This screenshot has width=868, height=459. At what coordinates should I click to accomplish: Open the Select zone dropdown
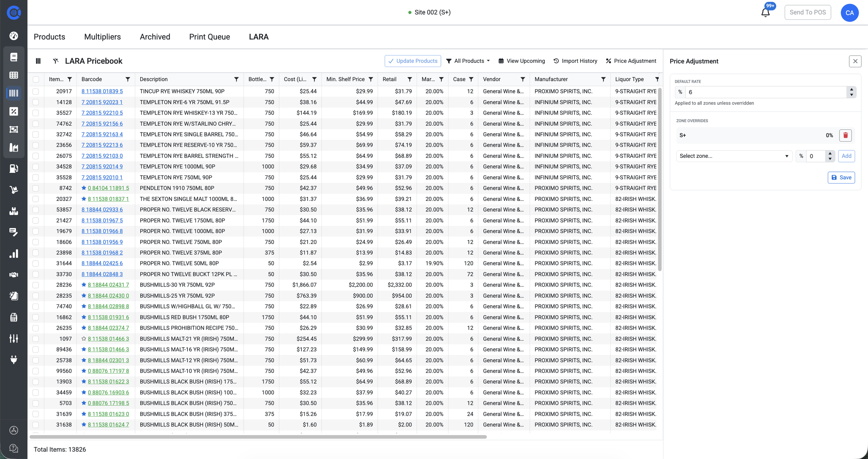tap(734, 156)
